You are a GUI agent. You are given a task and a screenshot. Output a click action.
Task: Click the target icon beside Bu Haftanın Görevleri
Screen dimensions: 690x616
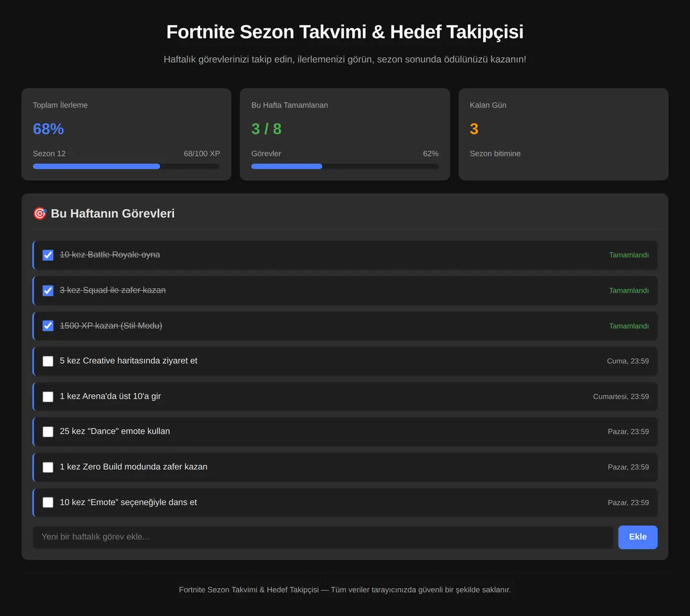(40, 214)
